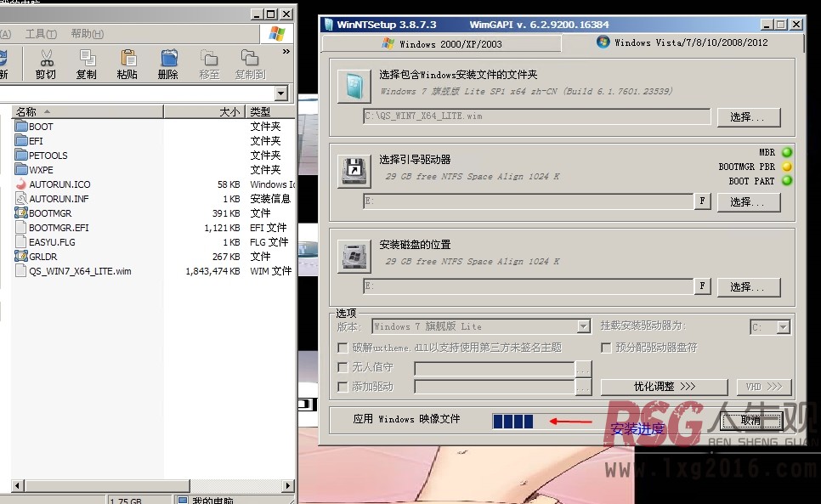Expand the VHD >>> options
The height and width of the screenshot is (504, 821).
click(764, 387)
